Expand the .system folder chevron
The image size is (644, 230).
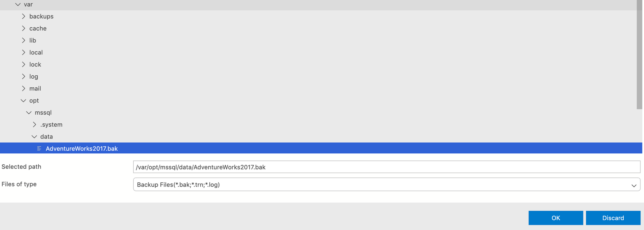tap(34, 124)
